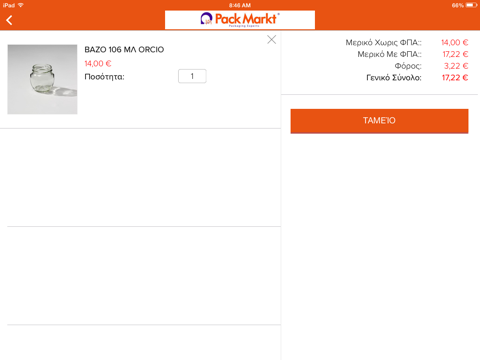Screen dimensions: 480x360
Task: Tap the Γενικό Σύνολο label
Action: (394, 78)
